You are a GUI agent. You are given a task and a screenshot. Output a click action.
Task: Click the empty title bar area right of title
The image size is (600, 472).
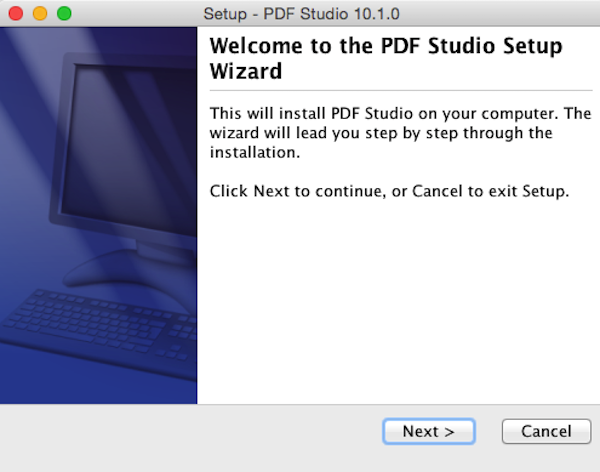[497, 14]
